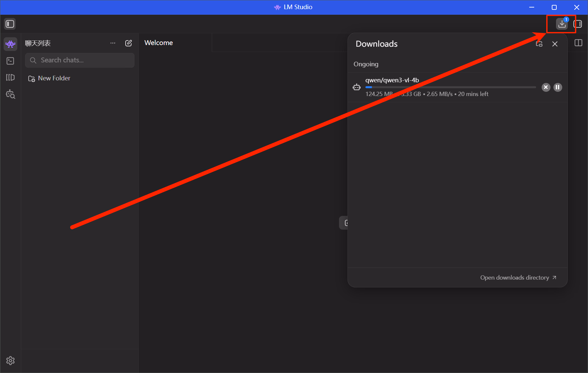
Task: Toggle the right sidebar panel icon
Action: coord(578,24)
